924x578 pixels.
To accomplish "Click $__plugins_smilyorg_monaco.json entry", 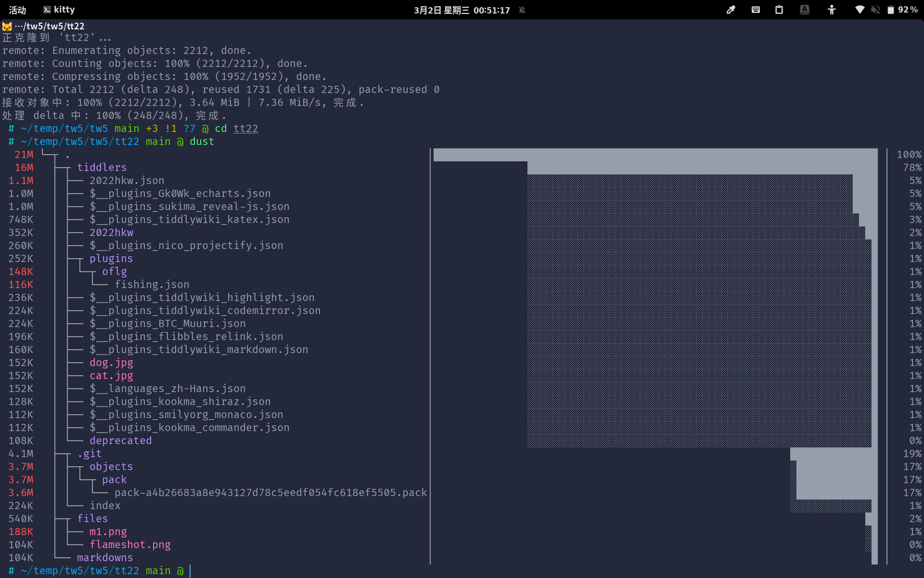I will tap(186, 415).
